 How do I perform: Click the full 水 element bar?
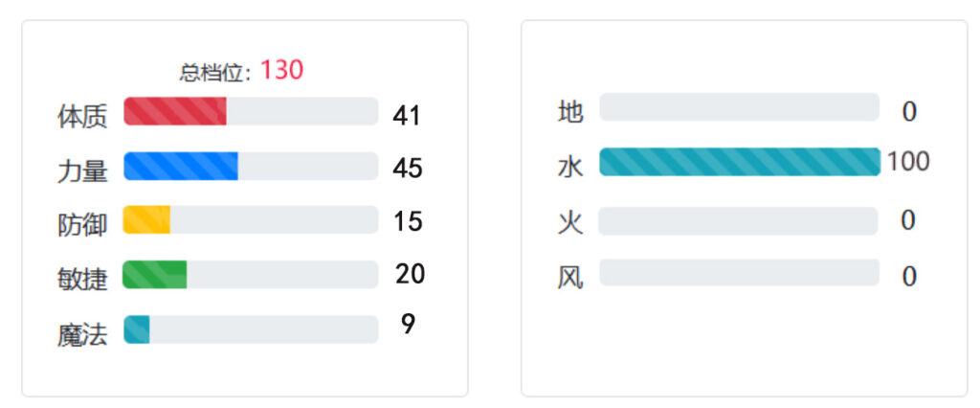pos(740,162)
